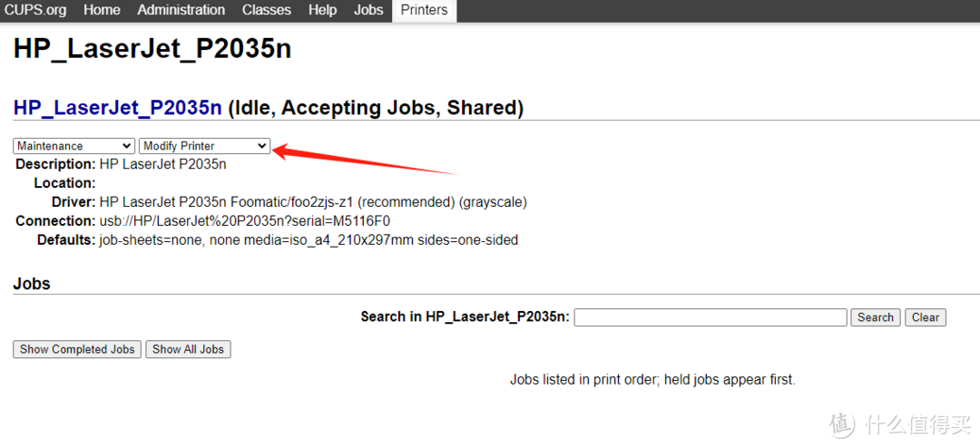Screen dimensions: 980x448
Task: Switch to the Classes page
Action: (267, 10)
